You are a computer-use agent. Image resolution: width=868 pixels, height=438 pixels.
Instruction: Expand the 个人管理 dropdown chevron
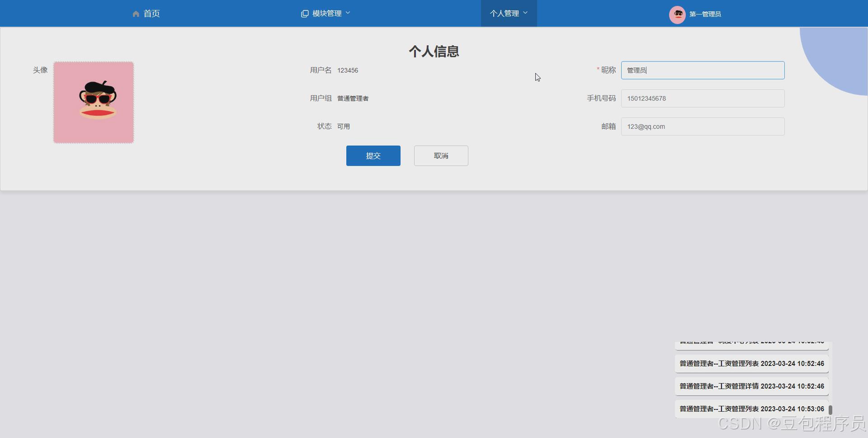[525, 13]
